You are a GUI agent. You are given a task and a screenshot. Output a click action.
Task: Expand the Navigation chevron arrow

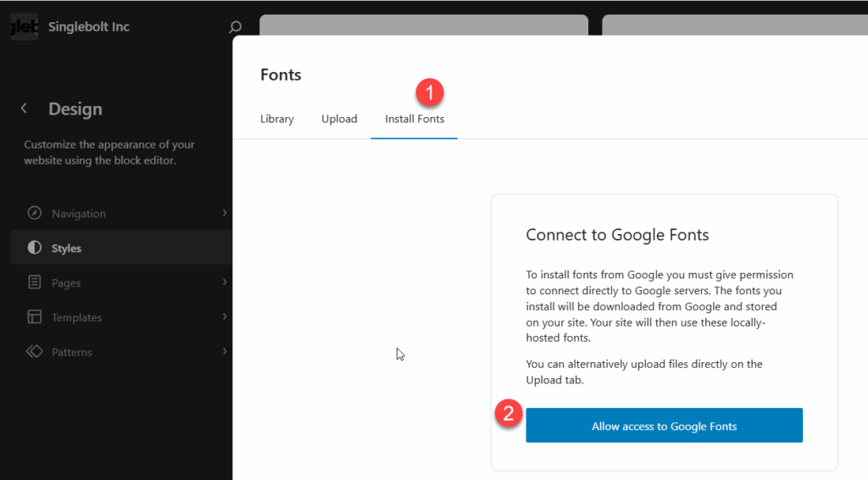225,213
